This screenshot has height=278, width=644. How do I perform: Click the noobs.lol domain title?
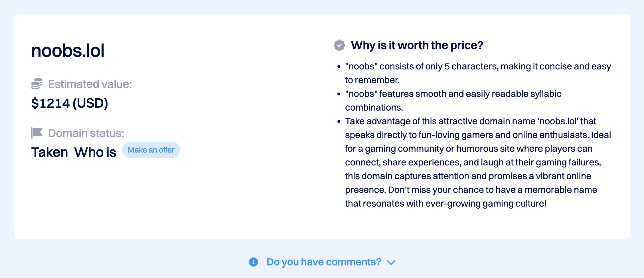68,51
